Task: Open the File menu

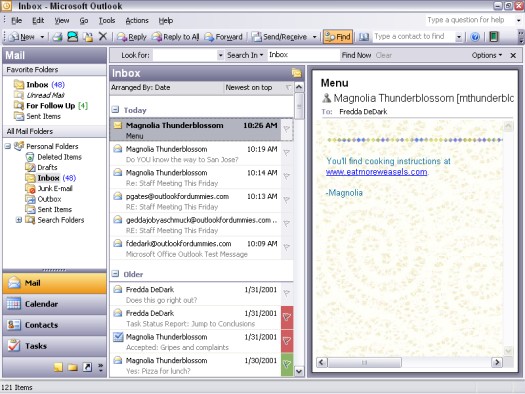Action: (x=16, y=21)
